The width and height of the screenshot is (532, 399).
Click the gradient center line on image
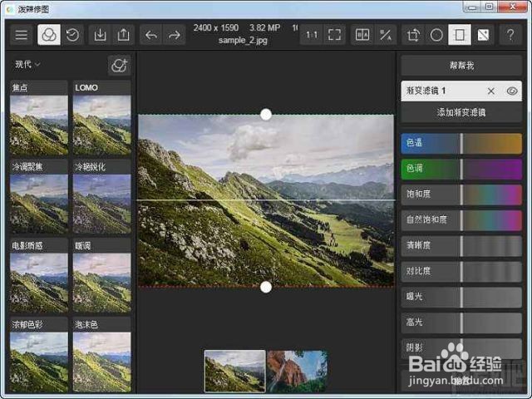click(x=266, y=200)
